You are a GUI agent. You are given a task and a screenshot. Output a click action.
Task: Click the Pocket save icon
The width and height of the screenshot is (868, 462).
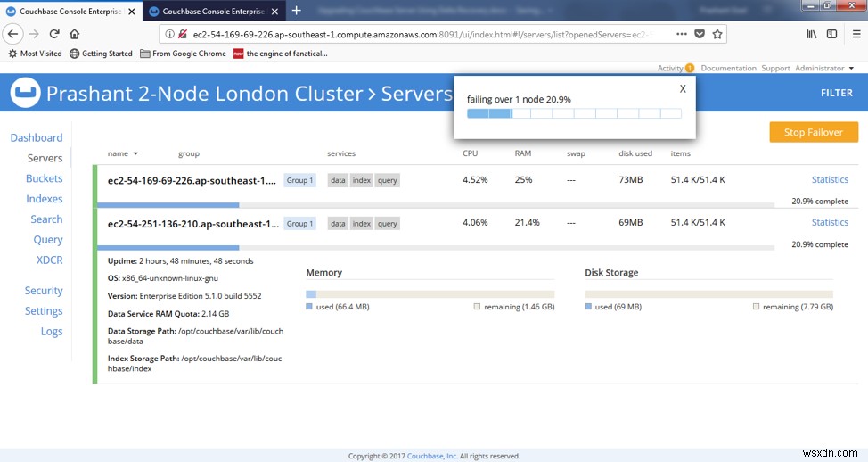coord(700,34)
